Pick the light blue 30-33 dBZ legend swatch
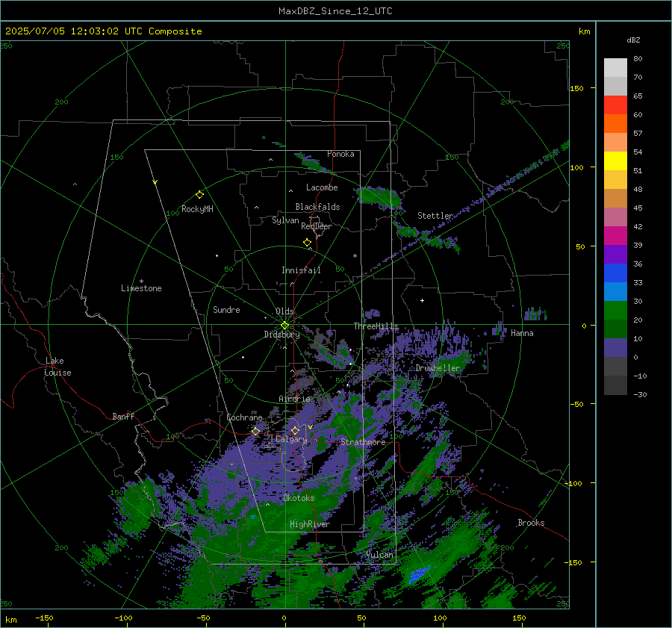Screen dimensions: 672x628 [615, 291]
